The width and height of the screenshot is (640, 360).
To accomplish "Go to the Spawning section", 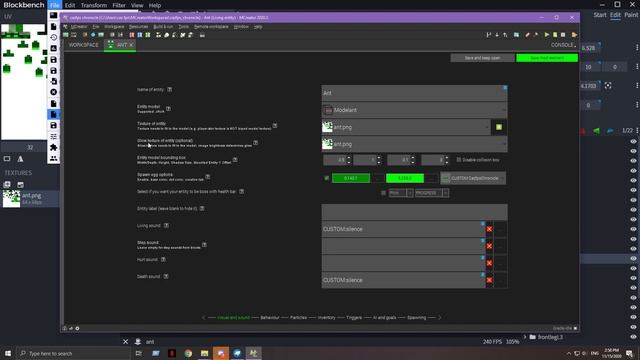I will (x=417, y=318).
